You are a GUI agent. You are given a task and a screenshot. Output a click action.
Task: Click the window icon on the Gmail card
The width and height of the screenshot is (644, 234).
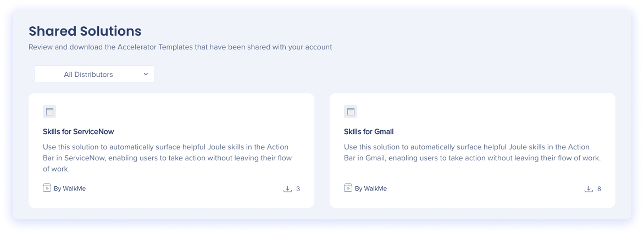[350, 112]
